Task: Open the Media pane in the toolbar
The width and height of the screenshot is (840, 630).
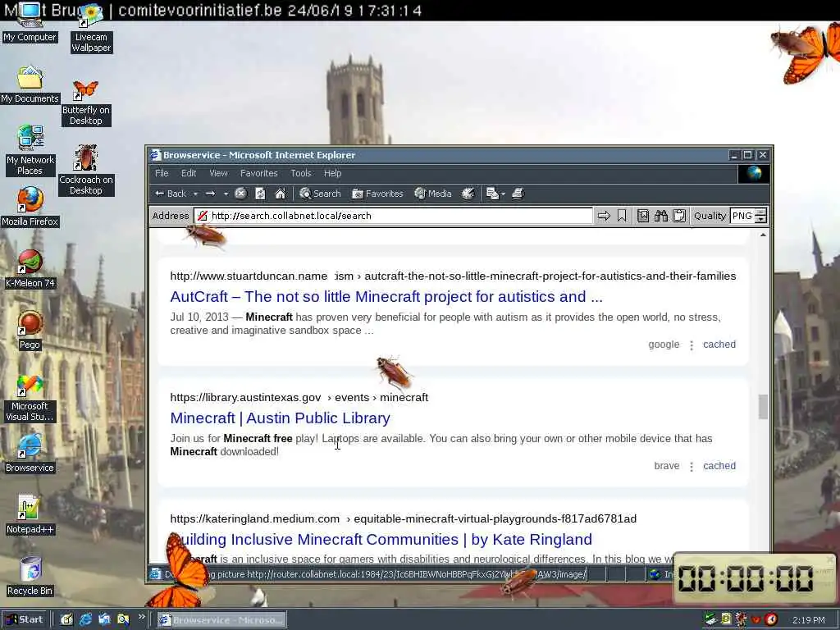Action: pos(433,194)
